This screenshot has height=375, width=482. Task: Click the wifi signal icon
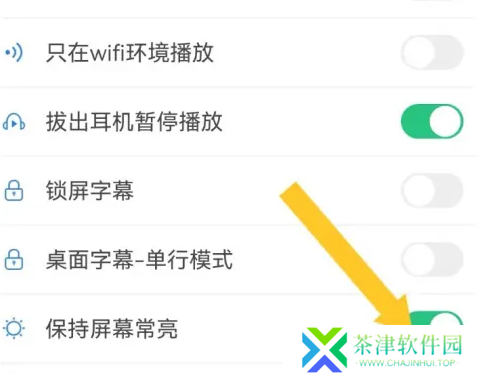[14, 52]
